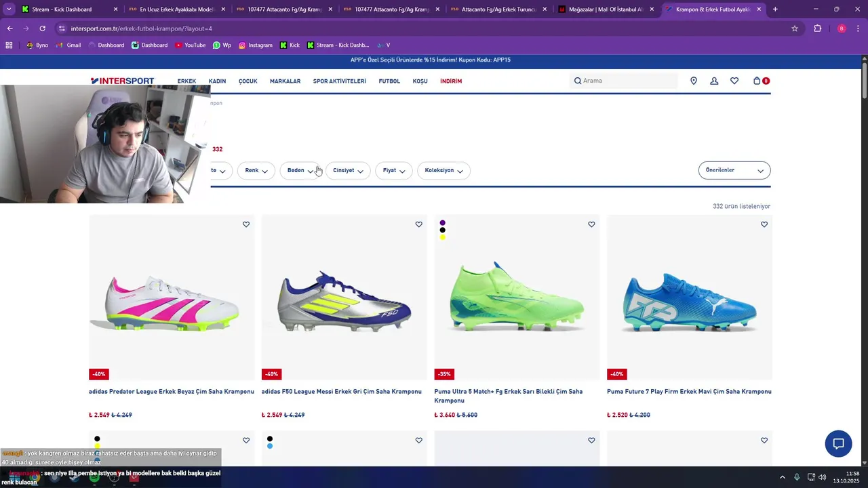Click the Arama search field
Screen dimensions: 868x488
click(624, 81)
